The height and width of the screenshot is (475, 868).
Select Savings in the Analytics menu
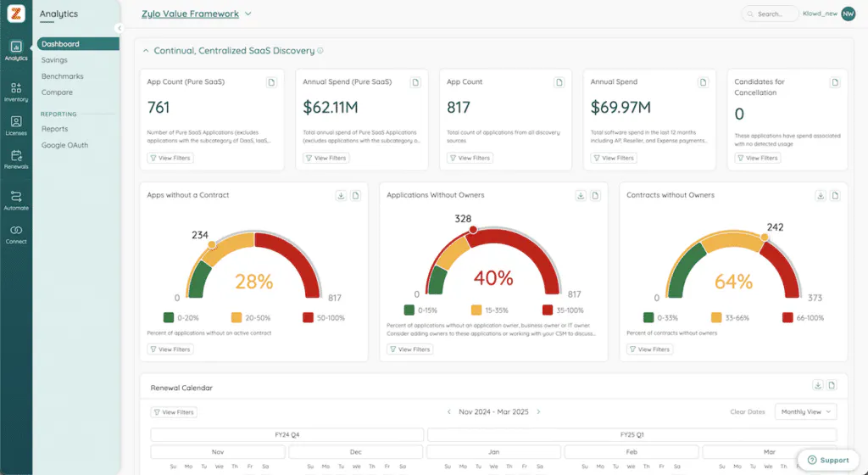[54, 59]
